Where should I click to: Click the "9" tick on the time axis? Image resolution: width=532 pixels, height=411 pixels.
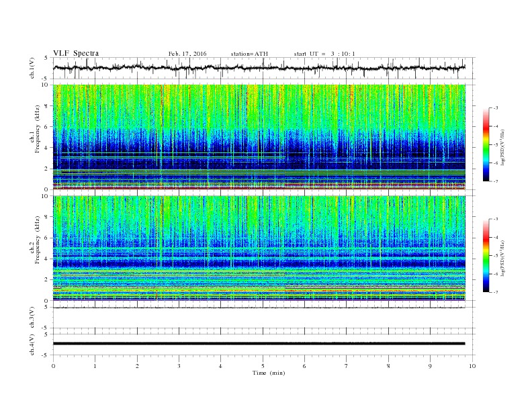pyautogui.click(x=430, y=366)
